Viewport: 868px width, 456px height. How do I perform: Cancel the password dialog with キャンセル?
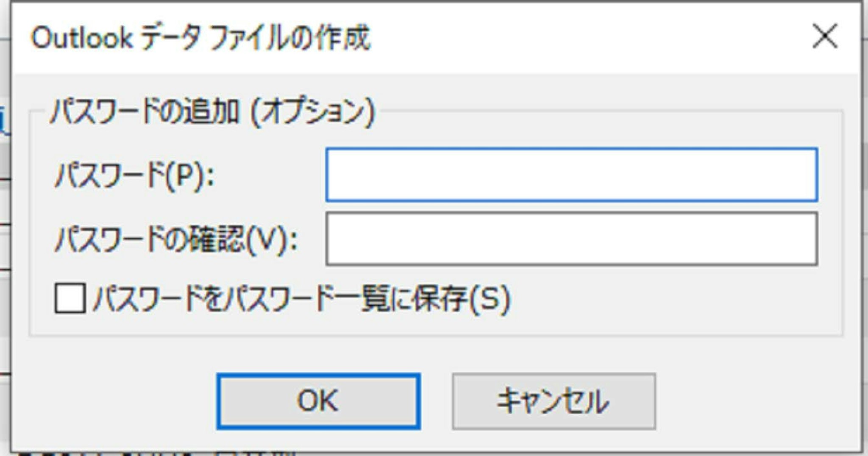[554, 401]
